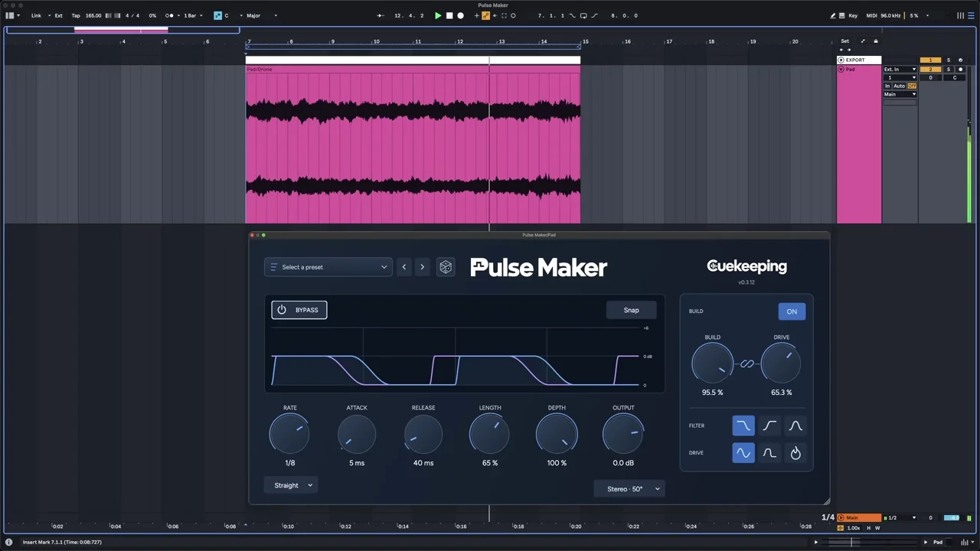Click the pencil Draw Mode icon
Screen dimensions: 980x551
tap(834, 15)
